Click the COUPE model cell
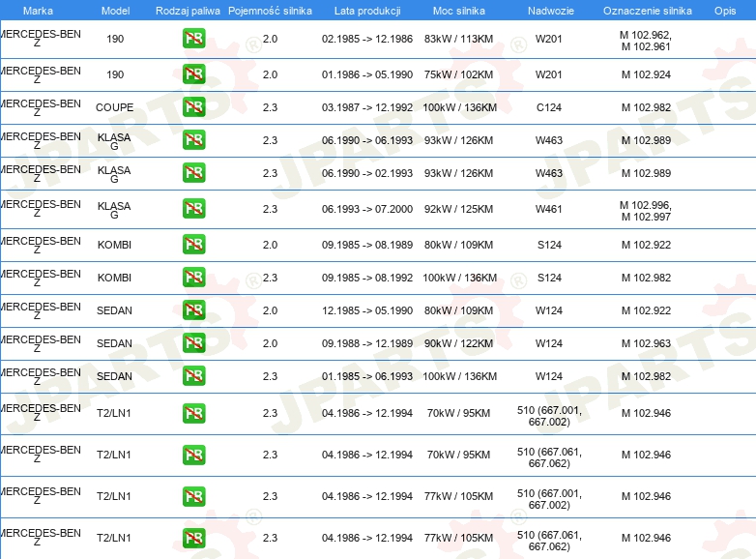This screenshot has width=756, height=559. 115,107
